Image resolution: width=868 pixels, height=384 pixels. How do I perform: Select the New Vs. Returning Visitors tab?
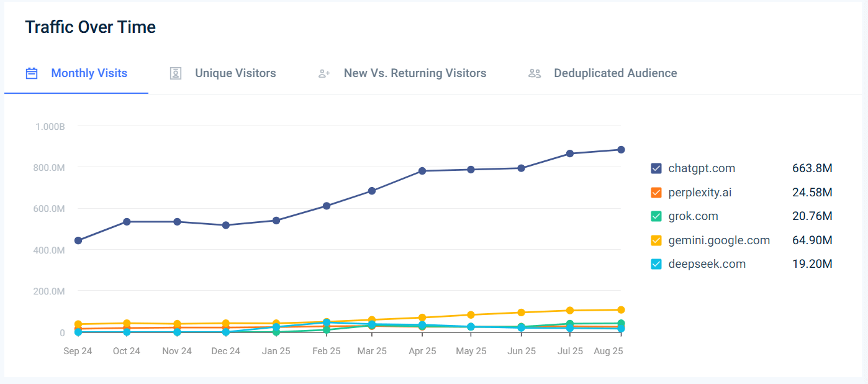point(415,73)
